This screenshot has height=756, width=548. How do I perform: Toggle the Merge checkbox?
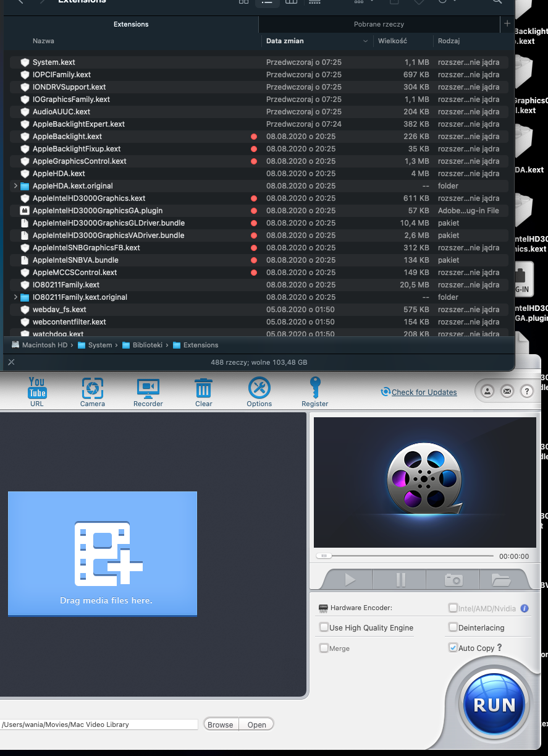pyautogui.click(x=324, y=648)
